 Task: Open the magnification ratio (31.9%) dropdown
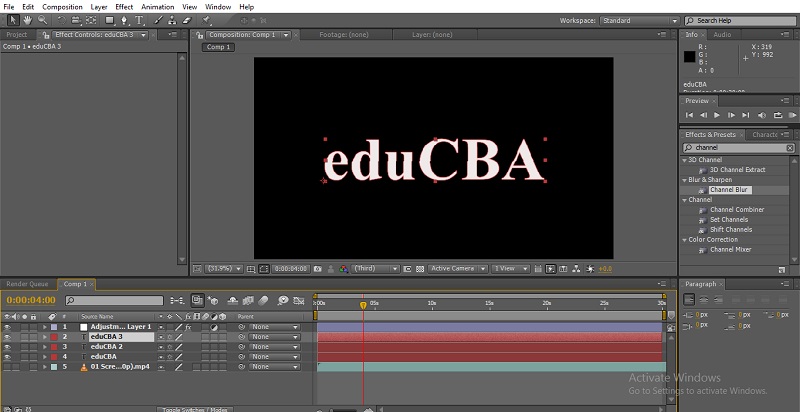point(223,269)
